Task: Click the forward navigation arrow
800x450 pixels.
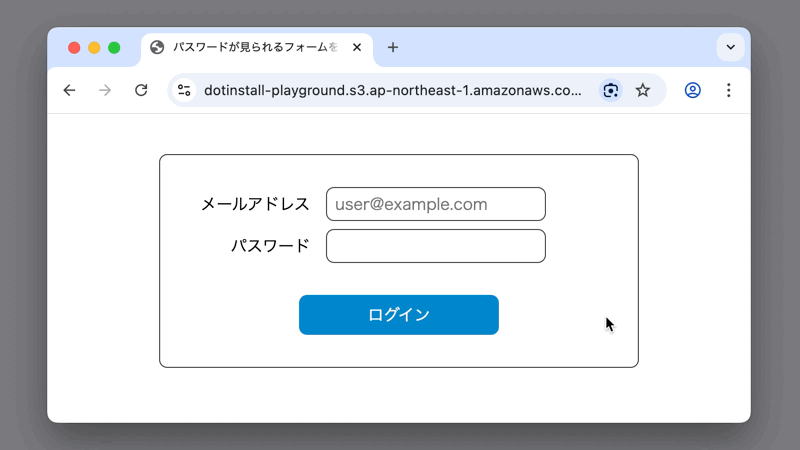Action: [x=105, y=91]
